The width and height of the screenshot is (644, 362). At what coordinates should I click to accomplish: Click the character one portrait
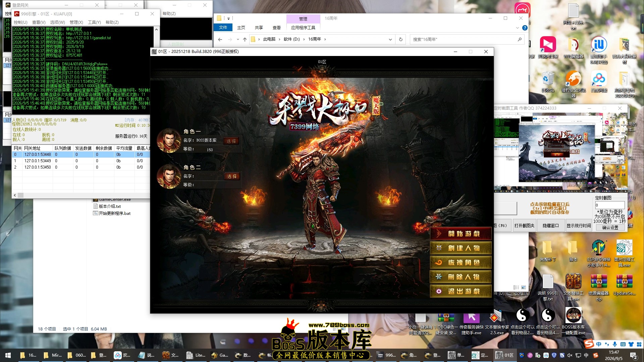point(169,140)
